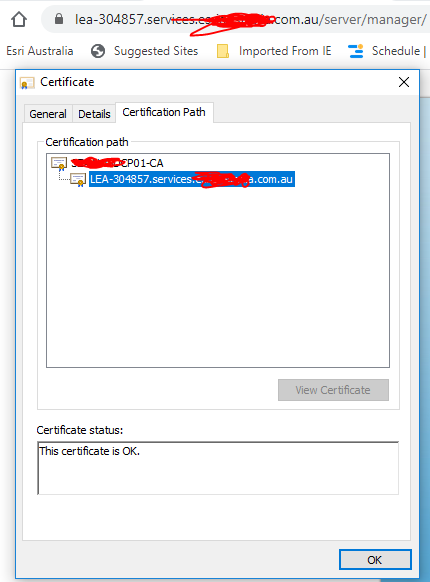Click the browser Home icon
Screen dimensions: 430x582
(19, 19)
